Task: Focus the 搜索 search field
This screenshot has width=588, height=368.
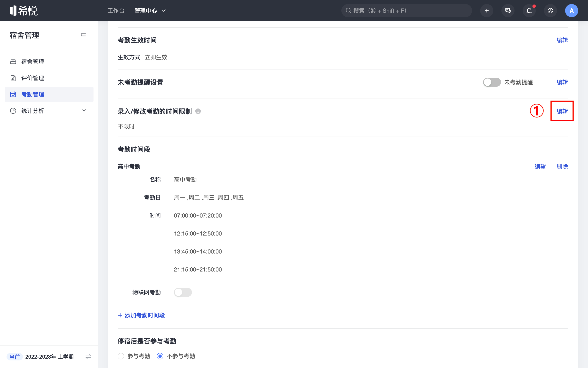Action: (x=406, y=11)
